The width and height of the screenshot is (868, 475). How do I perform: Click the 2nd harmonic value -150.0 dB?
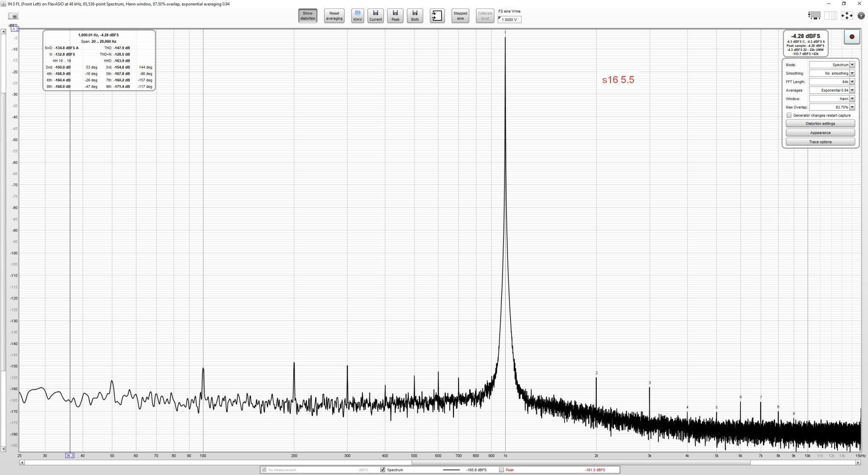click(62, 67)
